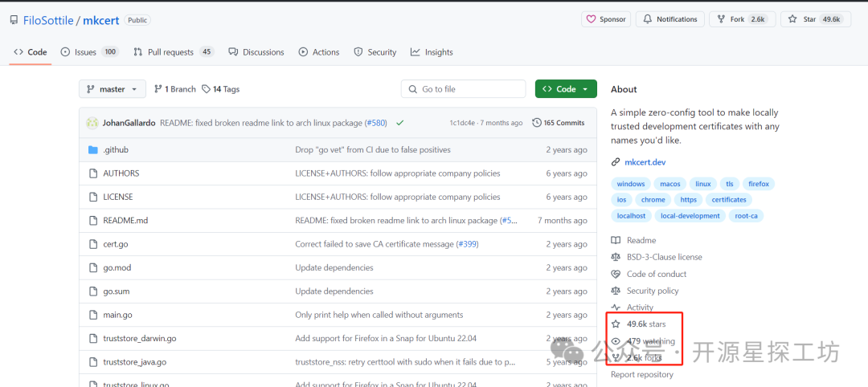Open the truststore_java.go file
Viewport: 868px width, 387px height.
[134, 362]
